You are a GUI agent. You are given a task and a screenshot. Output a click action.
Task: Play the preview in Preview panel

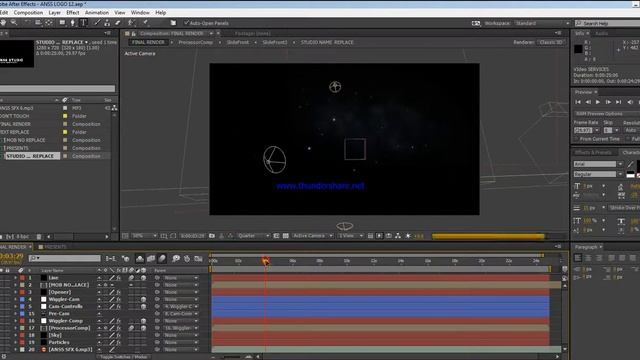(598, 102)
